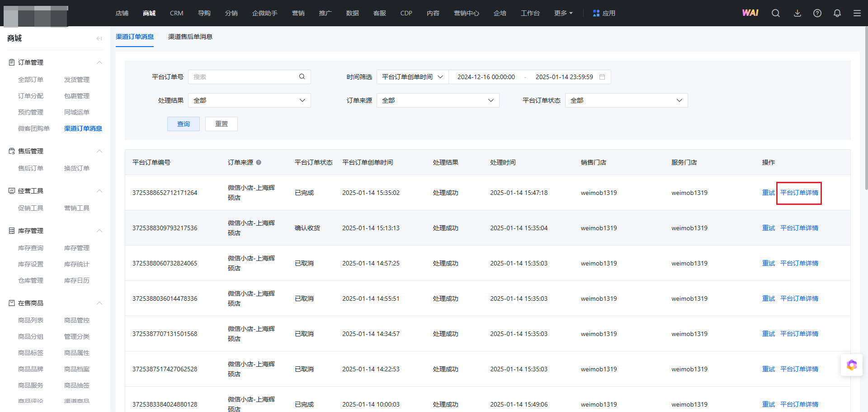Click 重试 for order 3725388036014478336
The height and width of the screenshot is (412, 868).
(769, 298)
